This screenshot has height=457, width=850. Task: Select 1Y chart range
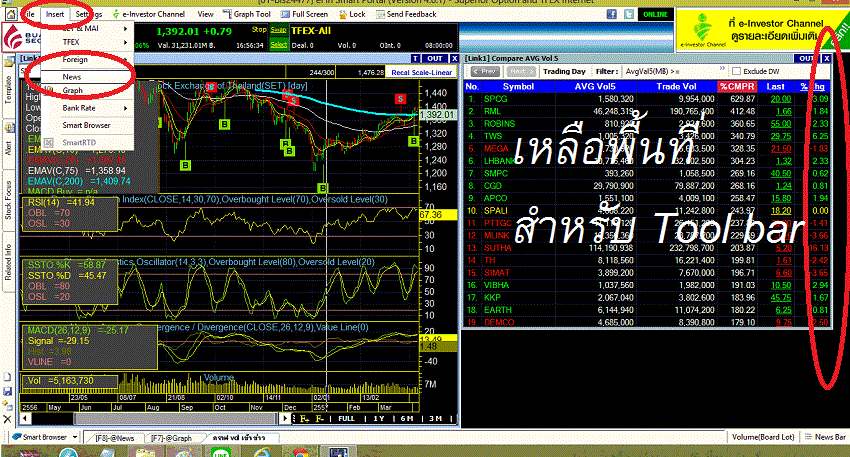(x=378, y=419)
